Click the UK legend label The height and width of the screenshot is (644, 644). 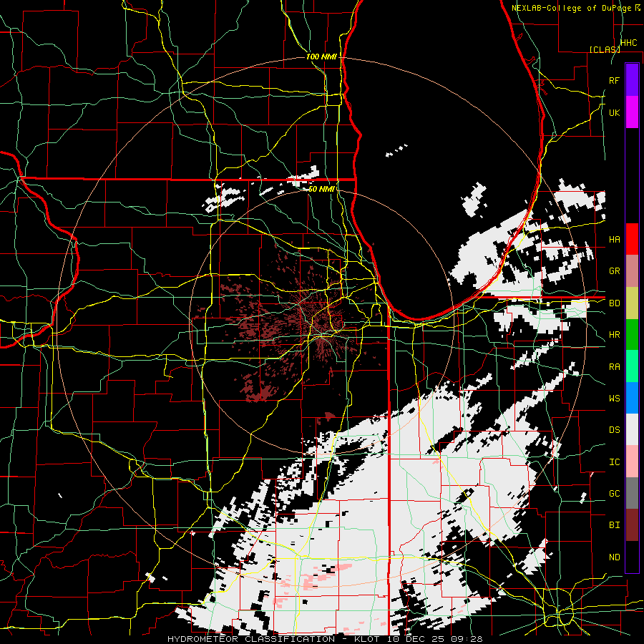614,112
